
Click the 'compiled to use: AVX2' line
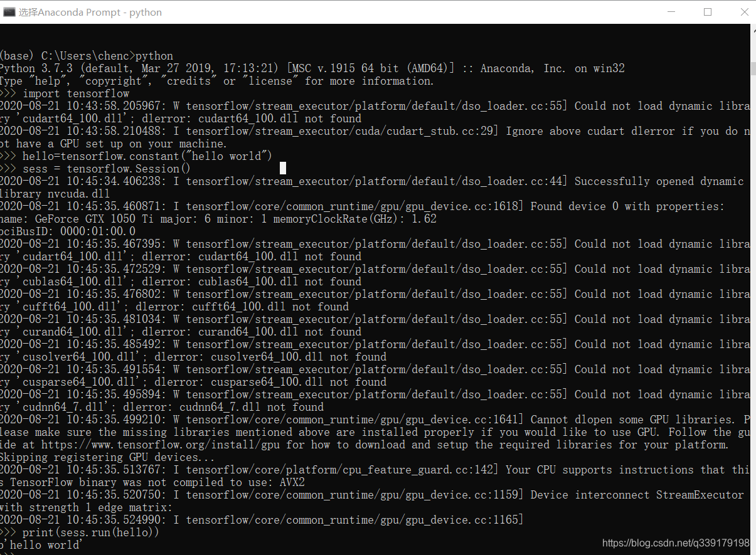(152, 482)
